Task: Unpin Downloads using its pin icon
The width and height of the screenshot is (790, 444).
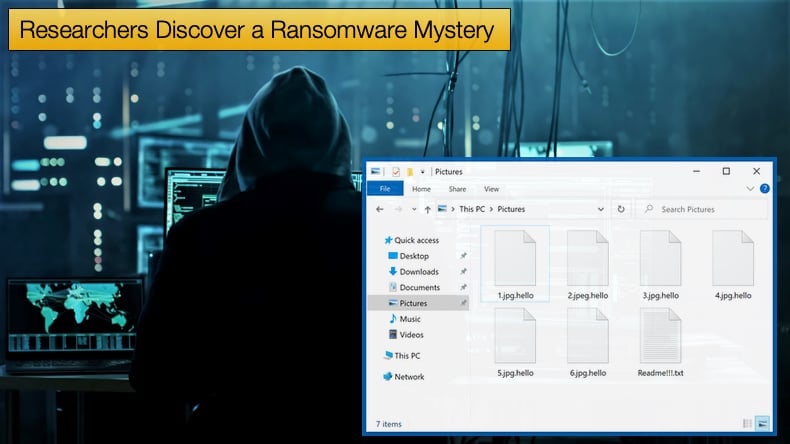Action: click(463, 272)
